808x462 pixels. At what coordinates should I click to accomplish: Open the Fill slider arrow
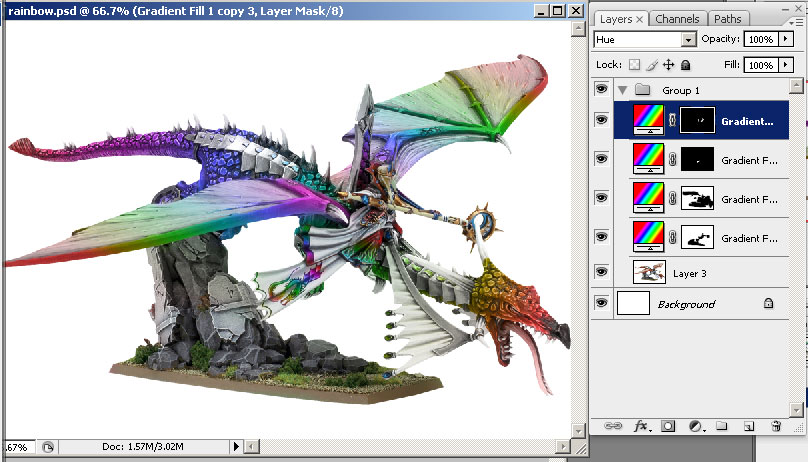785,65
